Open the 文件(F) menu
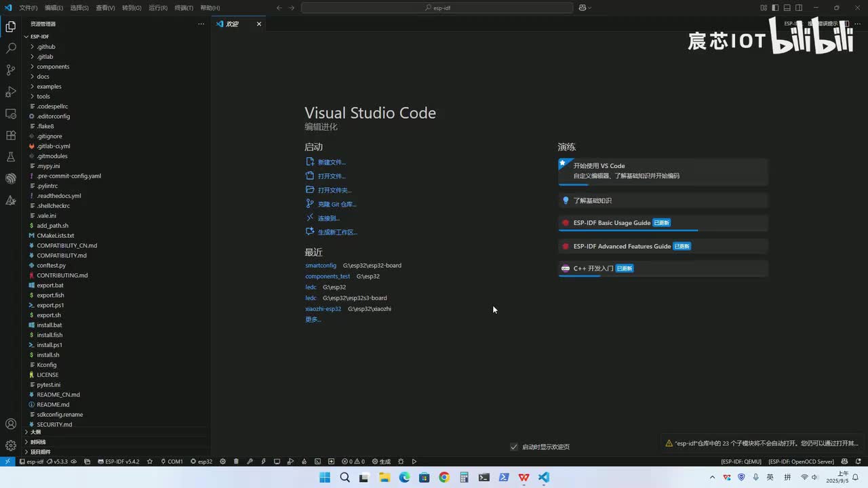This screenshot has width=868, height=488. click(28, 7)
